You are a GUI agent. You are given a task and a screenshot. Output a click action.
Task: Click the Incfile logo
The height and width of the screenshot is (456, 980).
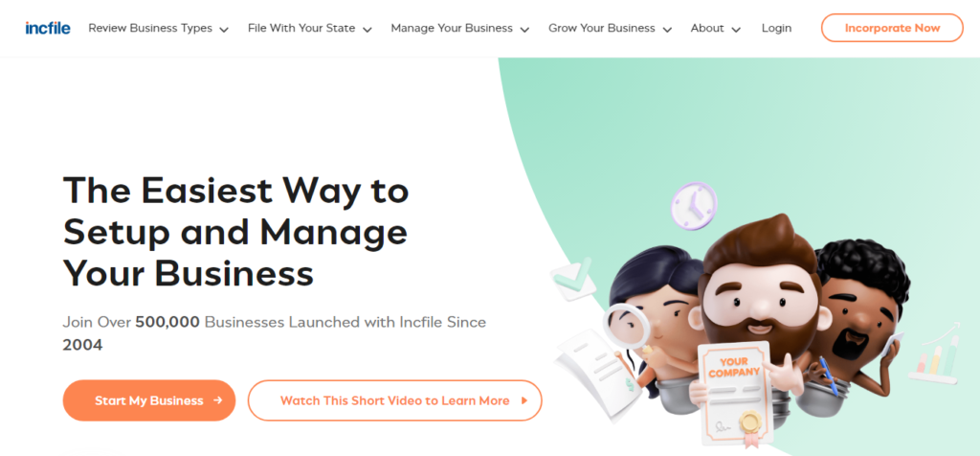click(x=48, y=28)
